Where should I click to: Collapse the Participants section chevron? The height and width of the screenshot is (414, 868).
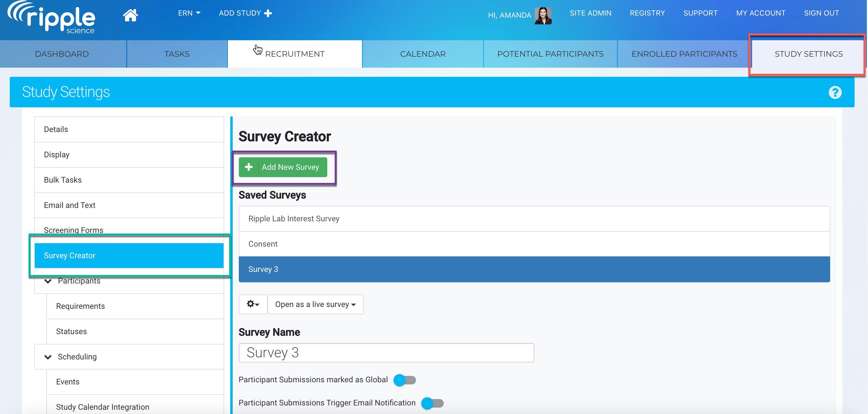click(48, 281)
